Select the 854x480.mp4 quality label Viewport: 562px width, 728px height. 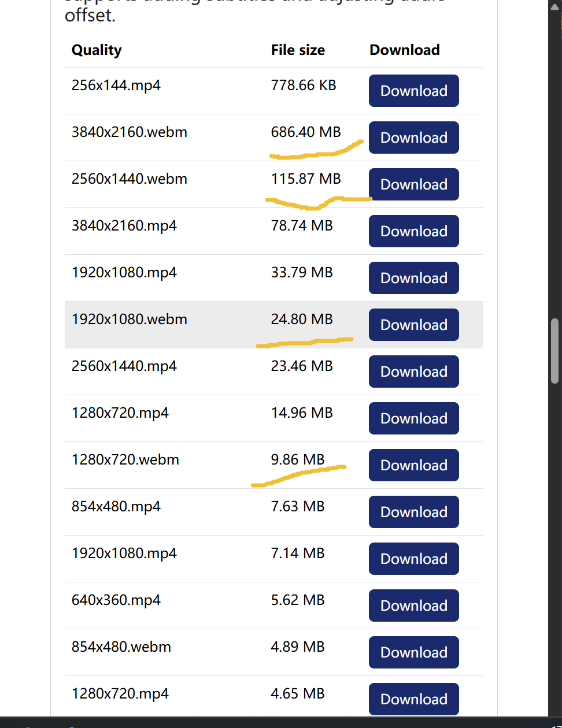[116, 507]
